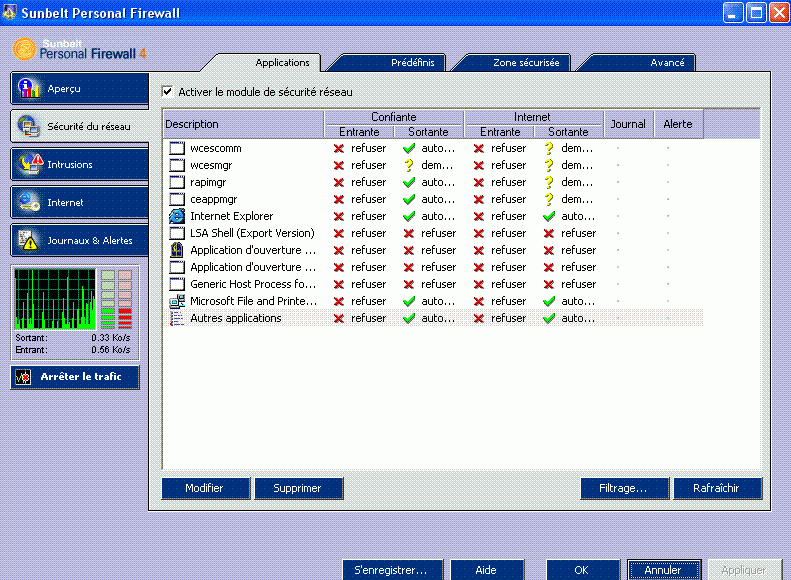This screenshot has height=580, width=791.
Task: Open the Filtrage… dialog button
Action: tap(625, 488)
